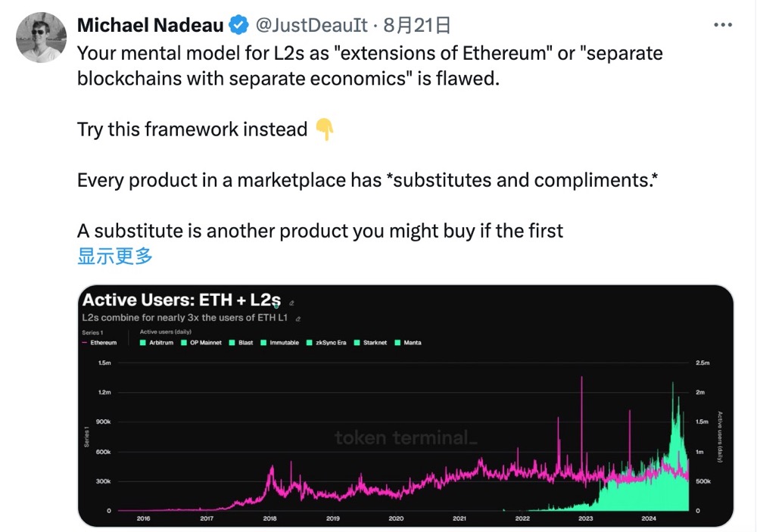Click the pointing-down hand emoji
The width and height of the screenshot is (757, 532).
(324, 129)
